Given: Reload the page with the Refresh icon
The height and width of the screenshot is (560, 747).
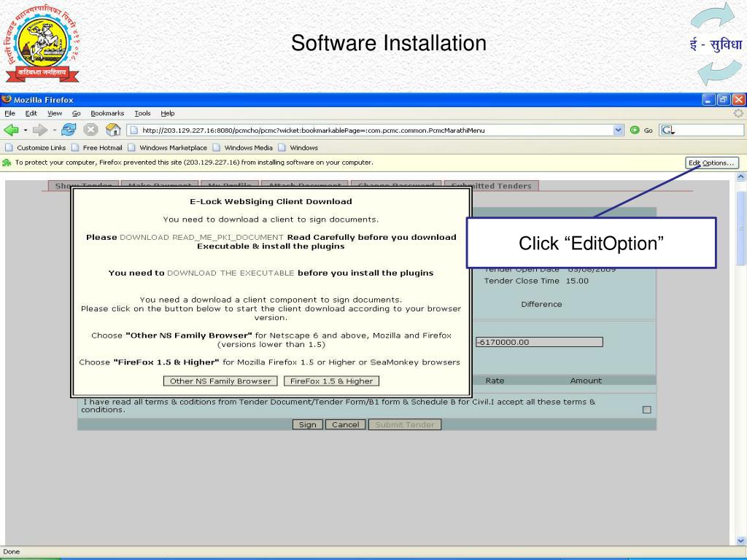Looking at the screenshot, I should click(x=69, y=130).
